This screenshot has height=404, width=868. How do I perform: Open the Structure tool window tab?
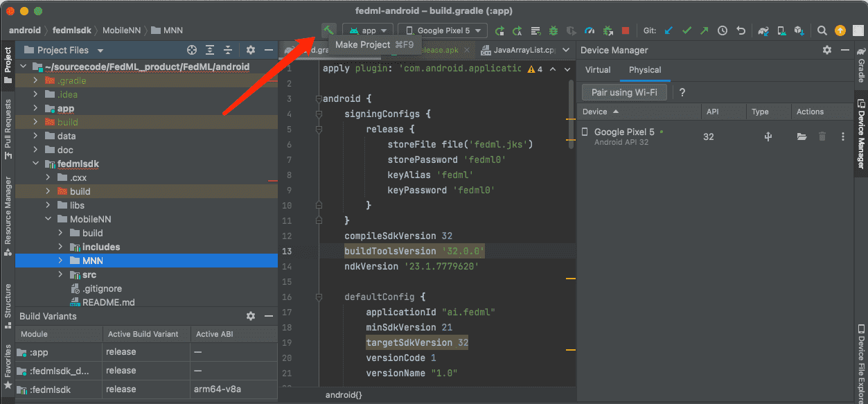(8, 305)
